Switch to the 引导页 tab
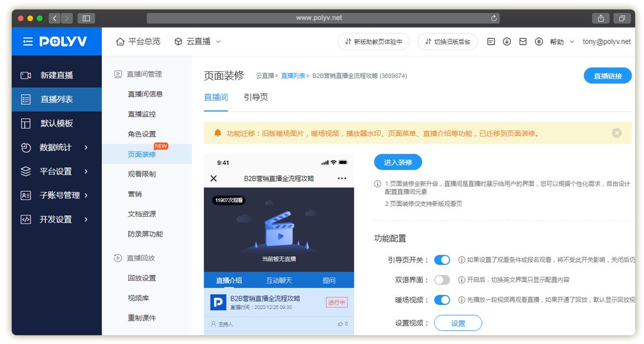This screenshot has height=344, width=644. pos(256,98)
